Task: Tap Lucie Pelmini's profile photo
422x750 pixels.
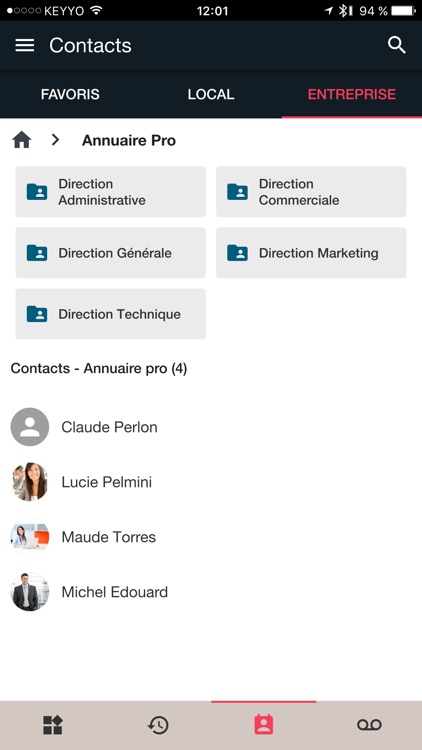Action: click(30, 482)
